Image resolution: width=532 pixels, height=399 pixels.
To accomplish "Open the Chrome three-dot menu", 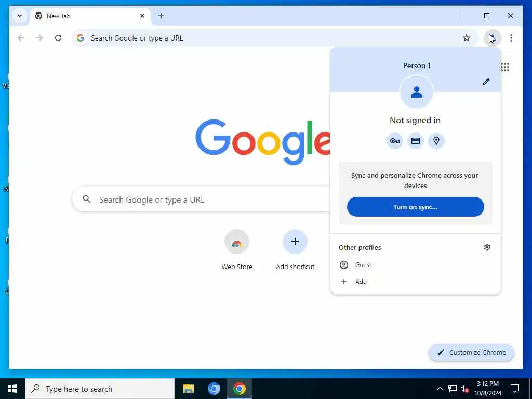I will 511,38.
